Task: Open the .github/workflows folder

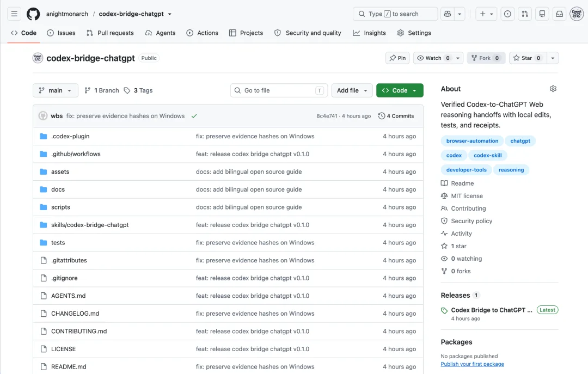Action: coord(76,154)
